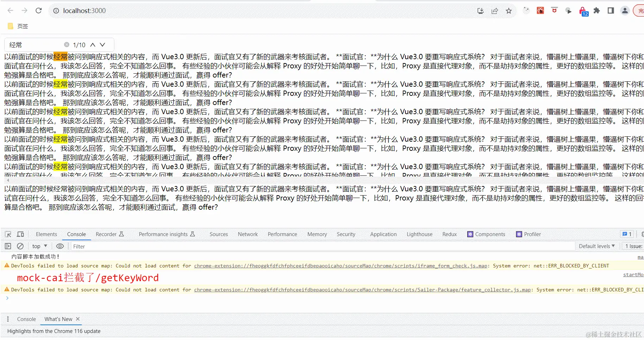Open DevTools dock side settings icon

click(642, 234)
